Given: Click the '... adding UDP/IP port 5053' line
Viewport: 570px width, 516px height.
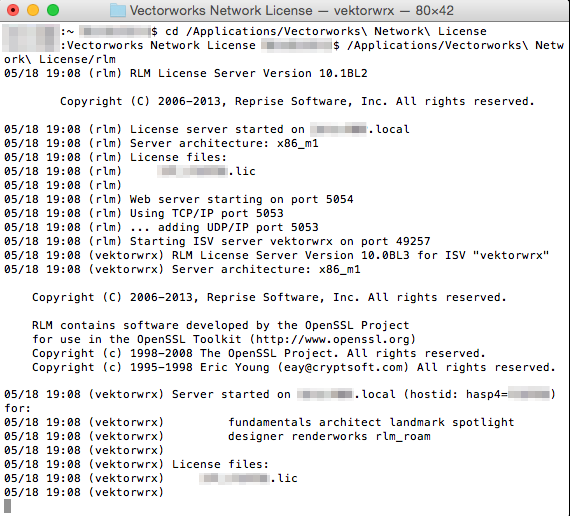Looking at the screenshot, I should [x=161, y=227].
